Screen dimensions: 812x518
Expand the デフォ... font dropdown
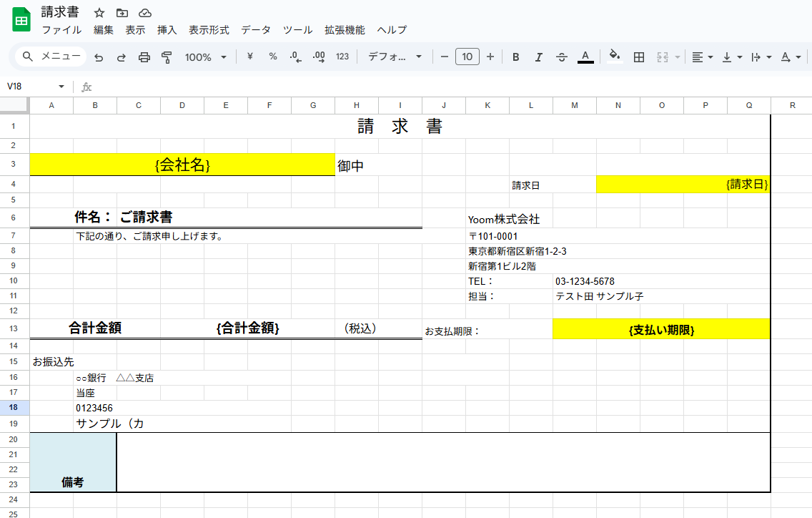coord(395,57)
